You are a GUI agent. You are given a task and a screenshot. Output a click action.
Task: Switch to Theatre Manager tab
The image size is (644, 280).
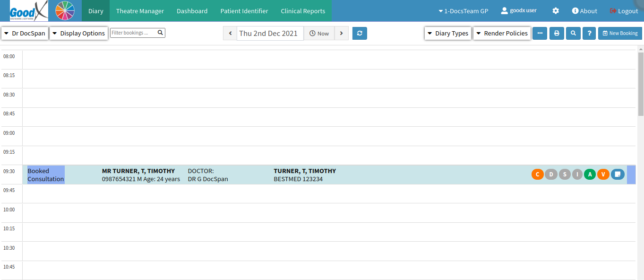(x=140, y=11)
